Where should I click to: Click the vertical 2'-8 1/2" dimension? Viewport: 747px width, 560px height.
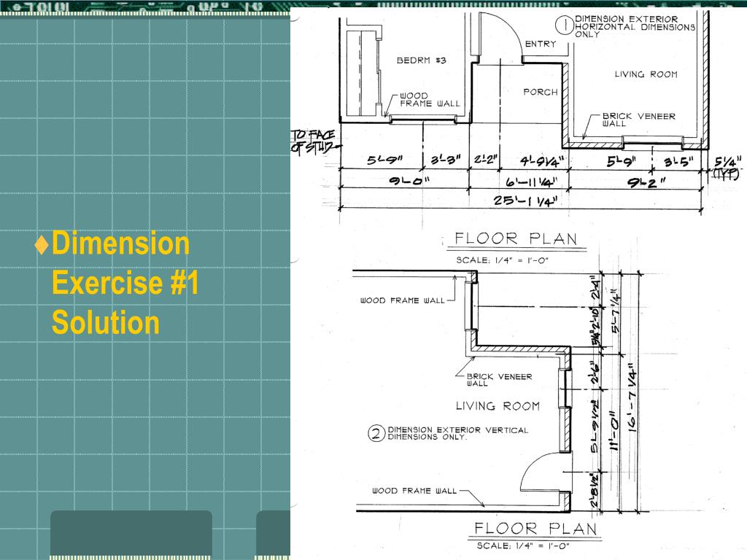coord(595,491)
